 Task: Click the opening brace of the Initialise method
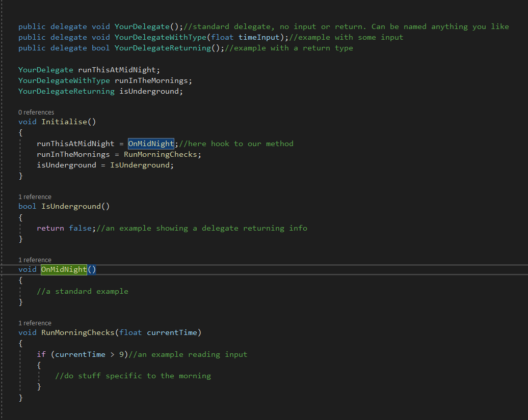point(20,133)
